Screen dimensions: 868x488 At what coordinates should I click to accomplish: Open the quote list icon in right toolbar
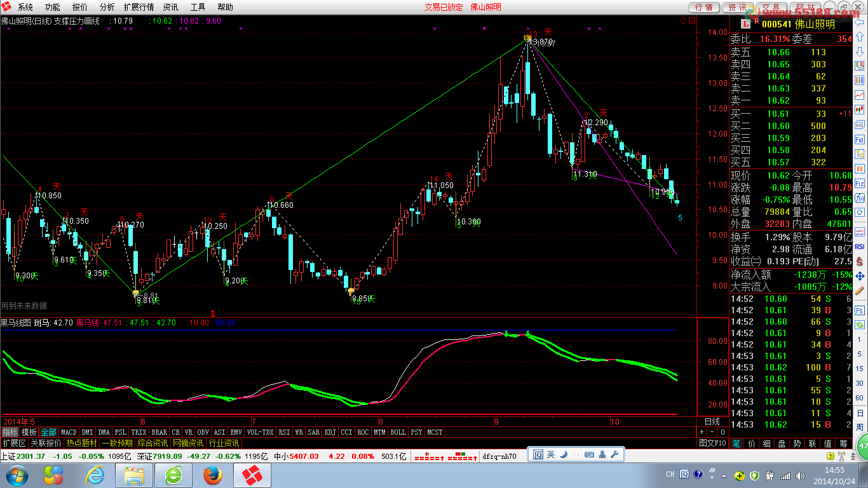click(x=860, y=65)
